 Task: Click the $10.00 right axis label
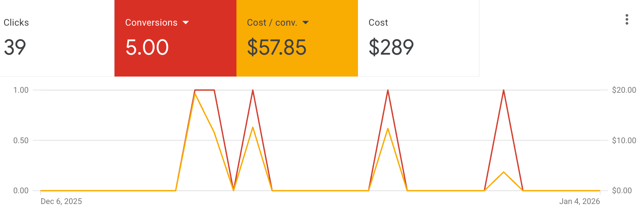624,140
